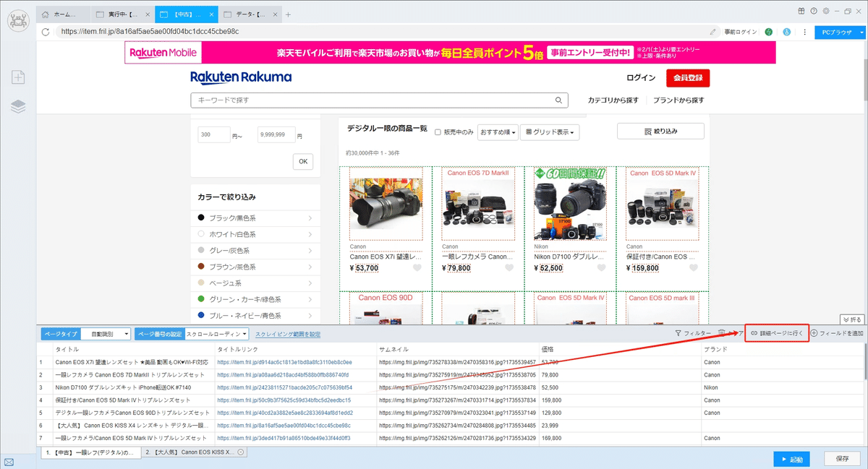Screen dimensions: 868x469
Task: Click the ログイン link on Rakuma
Action: pyautogui.click(x=641, y=78)
